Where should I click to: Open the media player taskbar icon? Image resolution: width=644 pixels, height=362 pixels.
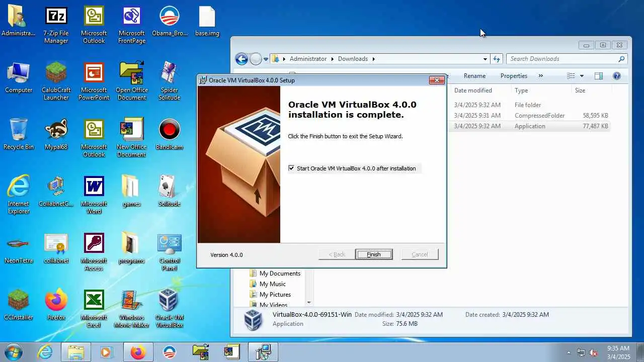106,352
